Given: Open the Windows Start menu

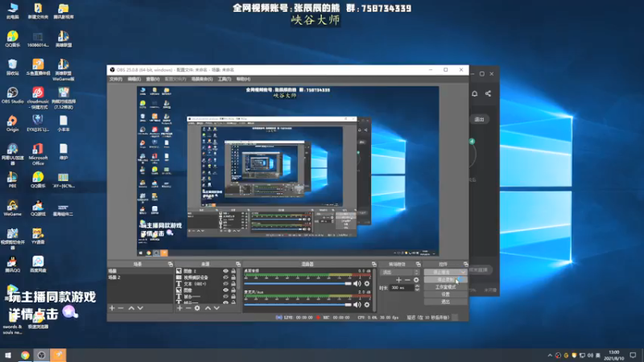Looking at the screenshot, I should coord(8,355).
